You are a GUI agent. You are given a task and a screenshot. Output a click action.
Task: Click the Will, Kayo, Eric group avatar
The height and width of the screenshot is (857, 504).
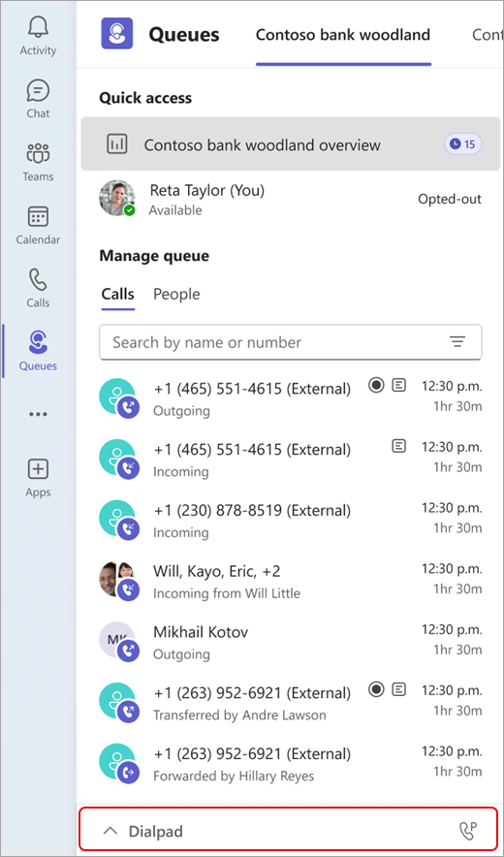118,580
